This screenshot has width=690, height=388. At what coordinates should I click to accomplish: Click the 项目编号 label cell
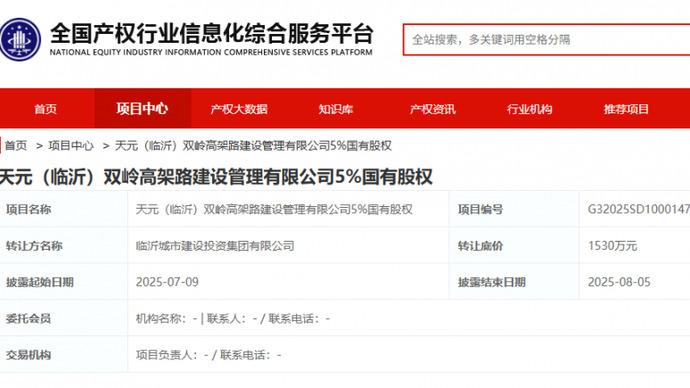click(514, 209)
